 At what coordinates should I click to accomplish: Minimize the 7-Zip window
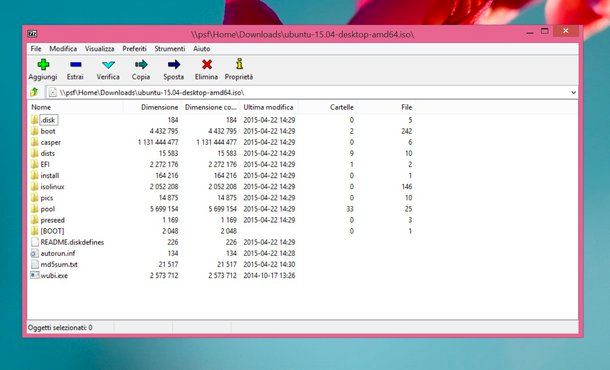tap(529, 33)
